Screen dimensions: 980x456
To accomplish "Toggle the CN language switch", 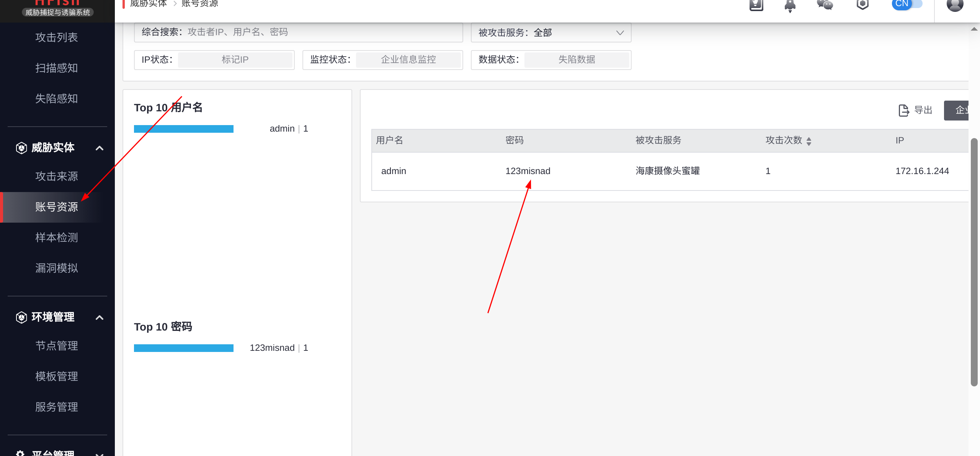I will (907, 4).
